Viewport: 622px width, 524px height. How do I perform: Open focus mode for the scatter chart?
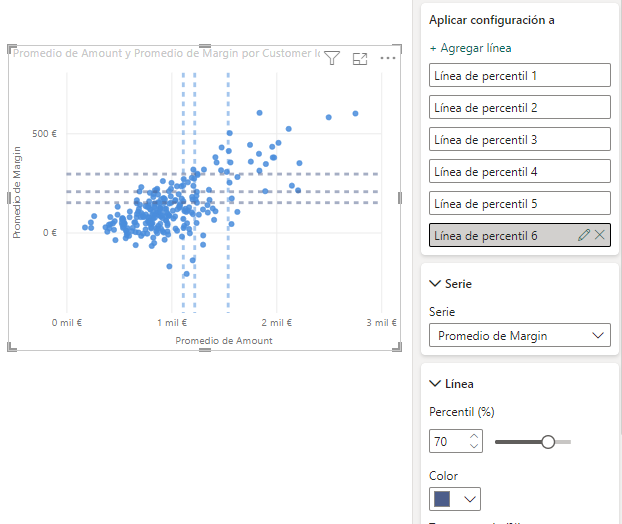(360, 59)
